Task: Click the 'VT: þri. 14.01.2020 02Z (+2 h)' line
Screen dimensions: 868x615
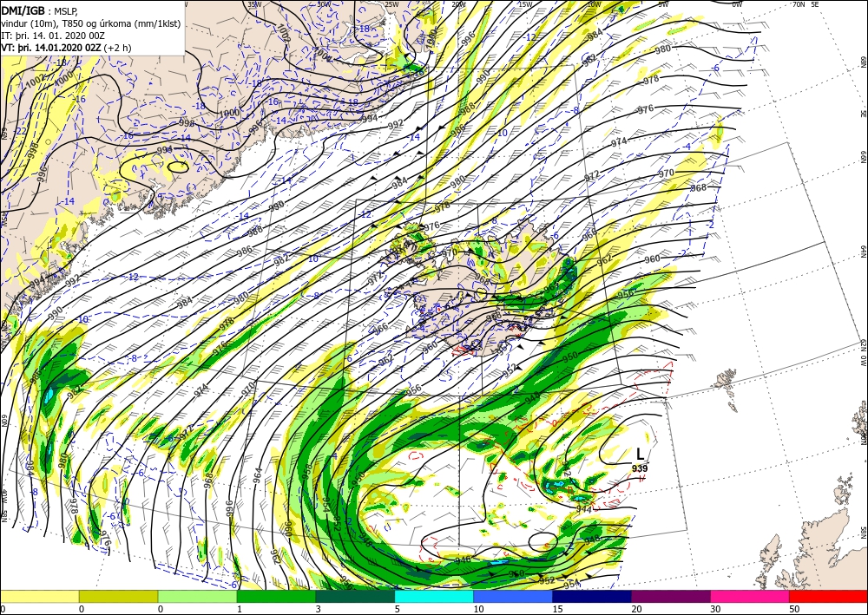Action: (67, 48)
